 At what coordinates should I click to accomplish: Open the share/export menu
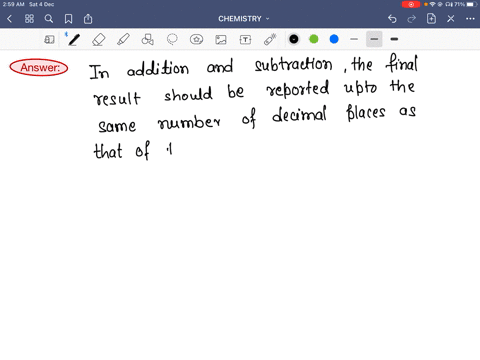pyautogui.click(x=88, y=19)
